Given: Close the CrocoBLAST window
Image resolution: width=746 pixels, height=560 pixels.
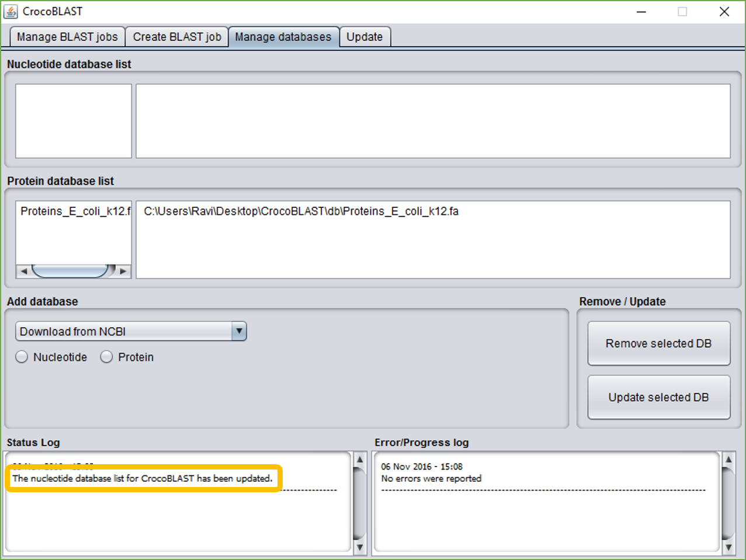Looking at the screenshot, I should point(724,12).
